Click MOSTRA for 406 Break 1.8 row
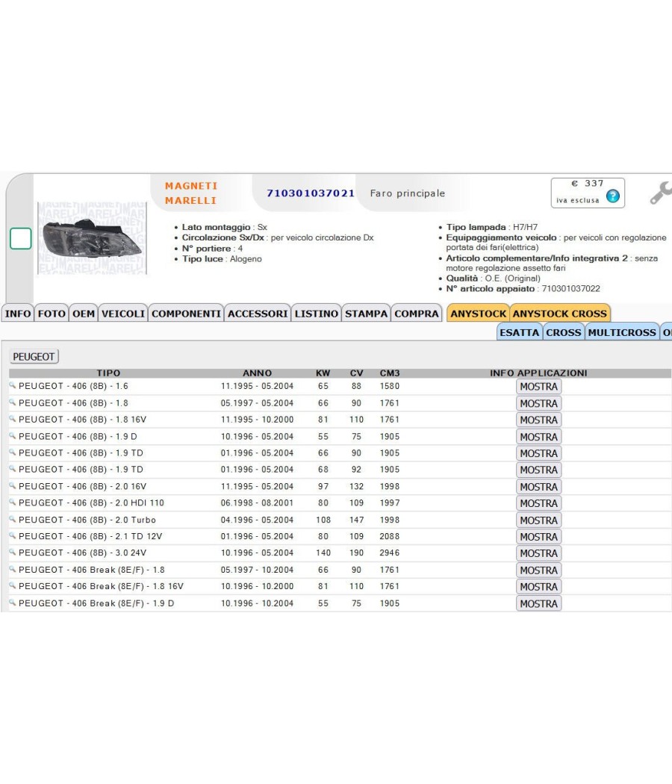 [538, 570]
